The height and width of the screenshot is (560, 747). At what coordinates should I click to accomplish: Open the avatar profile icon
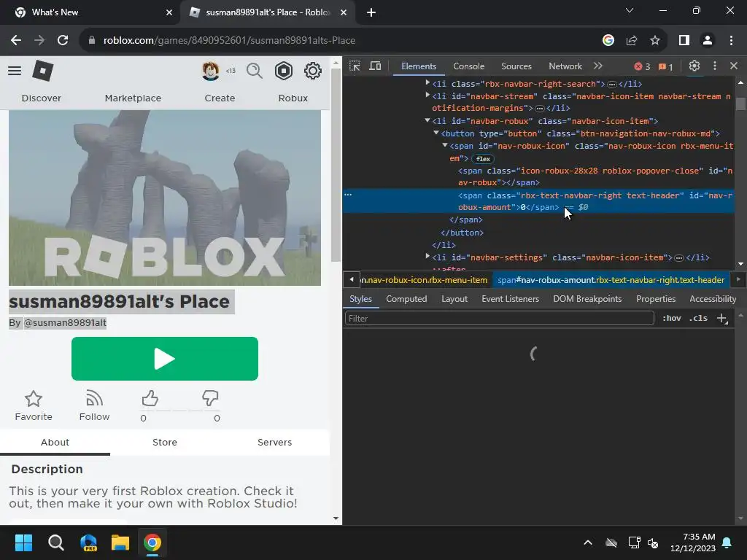[x=211, y=71]
